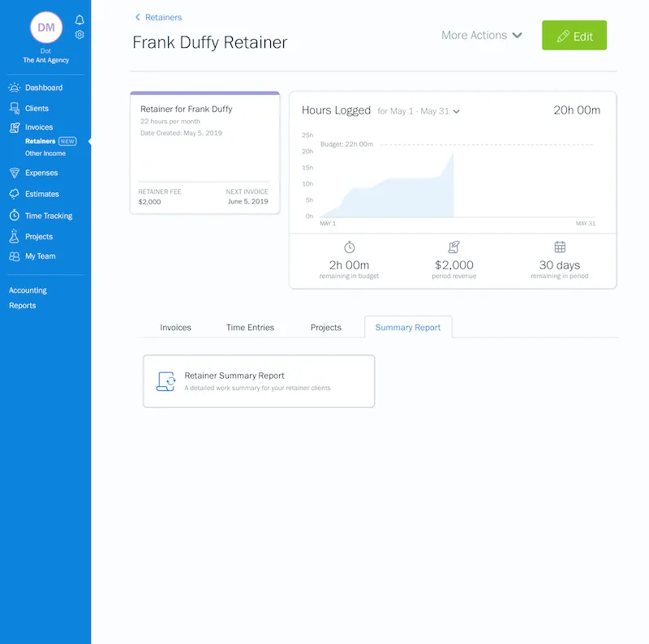The width and height of the screenshot is (649, 644).
Task: Open the Accounting link in sidebar
Action: [28, 290]
